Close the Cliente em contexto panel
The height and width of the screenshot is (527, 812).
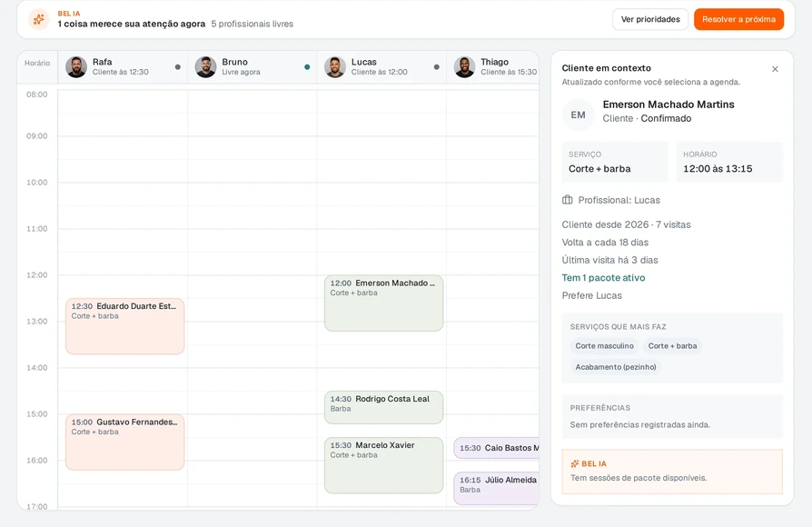coord(776,69)
